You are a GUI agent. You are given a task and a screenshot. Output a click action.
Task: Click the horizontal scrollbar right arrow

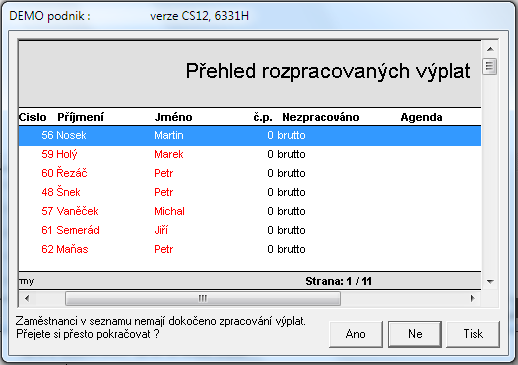pyautogui.click(x=472, y=298)
